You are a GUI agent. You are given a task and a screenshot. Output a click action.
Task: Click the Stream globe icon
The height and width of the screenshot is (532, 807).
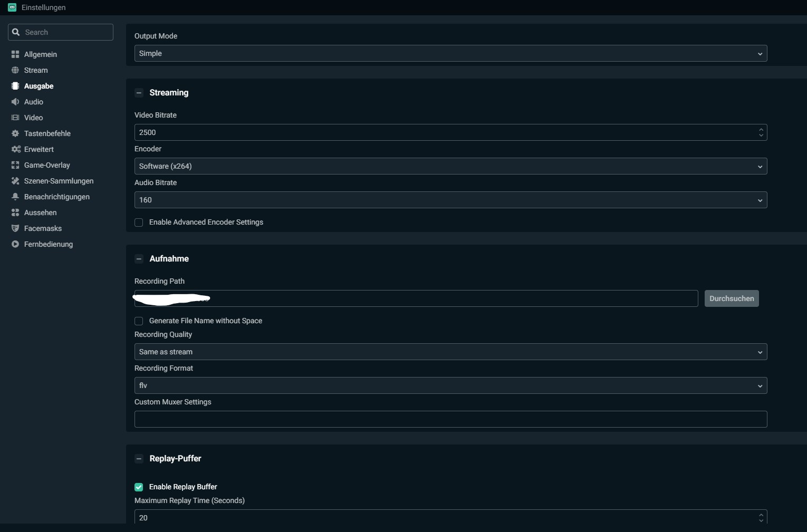pos(15,70)
